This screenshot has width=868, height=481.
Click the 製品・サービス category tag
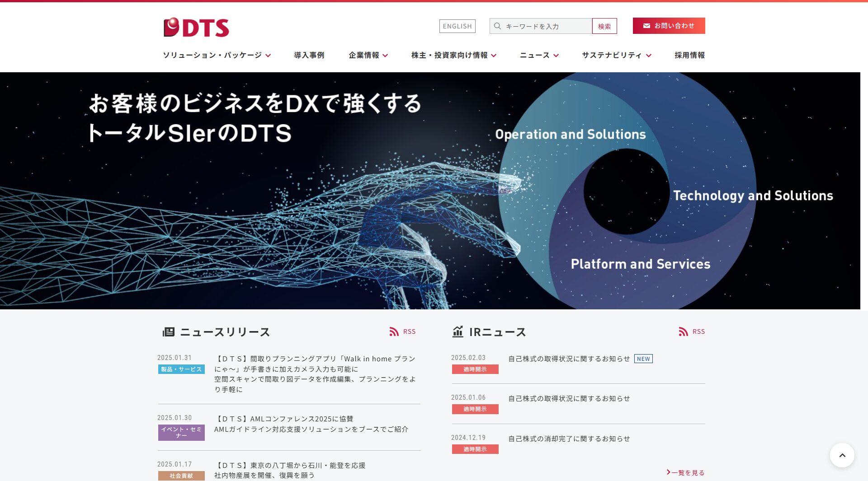pos(181,369)
